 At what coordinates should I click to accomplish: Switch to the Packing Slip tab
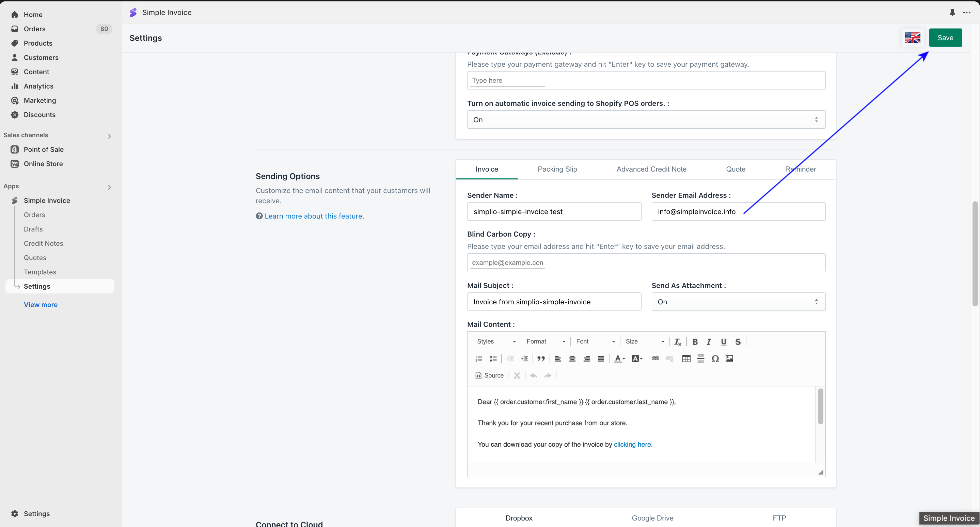[x=557, y=169]
